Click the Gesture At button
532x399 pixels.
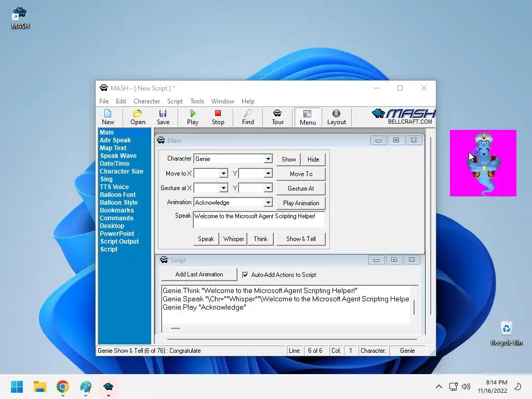pos(301,188)
